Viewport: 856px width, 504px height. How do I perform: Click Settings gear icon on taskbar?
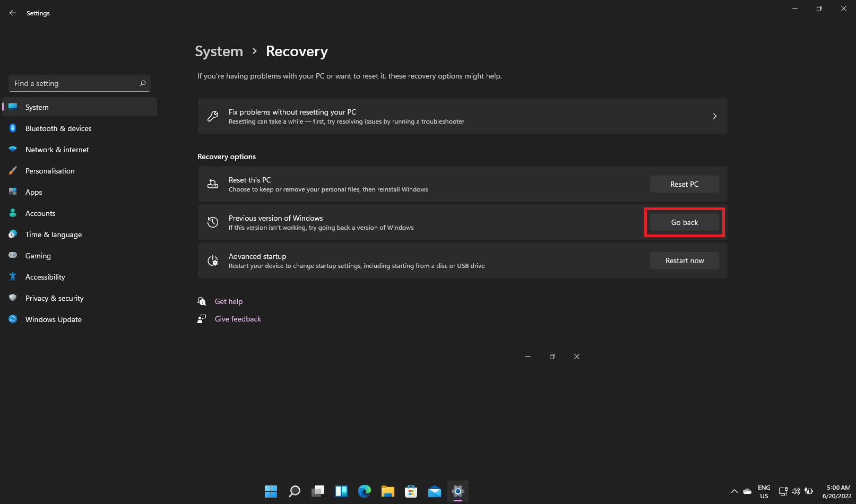pos(458,491)
